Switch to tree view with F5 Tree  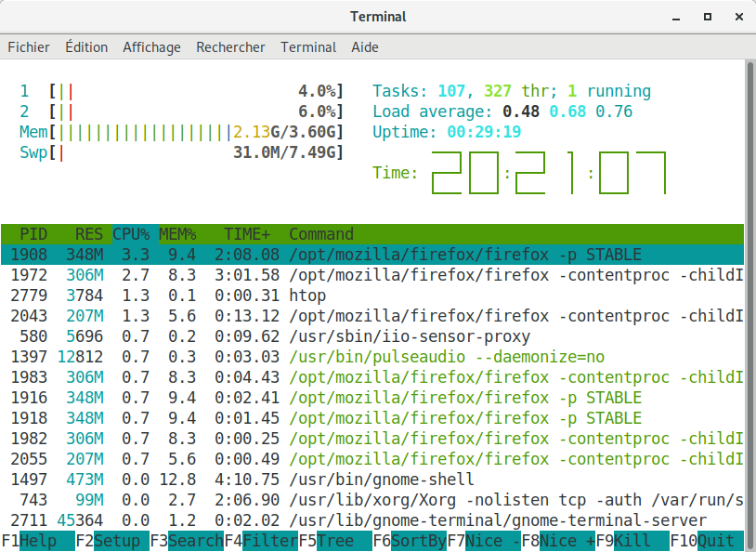(335, 541)
